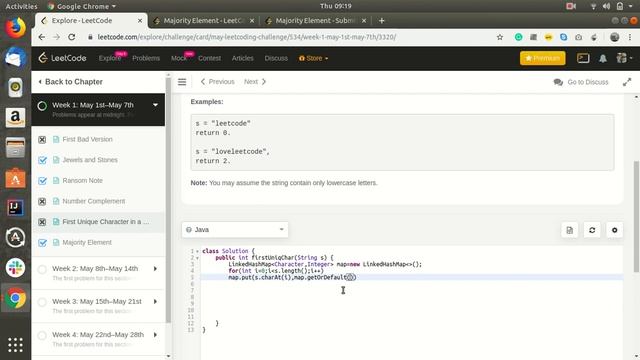The width and height of the screenshot is (640, 360).
Task: Go to Next problem
Action: 255,82
